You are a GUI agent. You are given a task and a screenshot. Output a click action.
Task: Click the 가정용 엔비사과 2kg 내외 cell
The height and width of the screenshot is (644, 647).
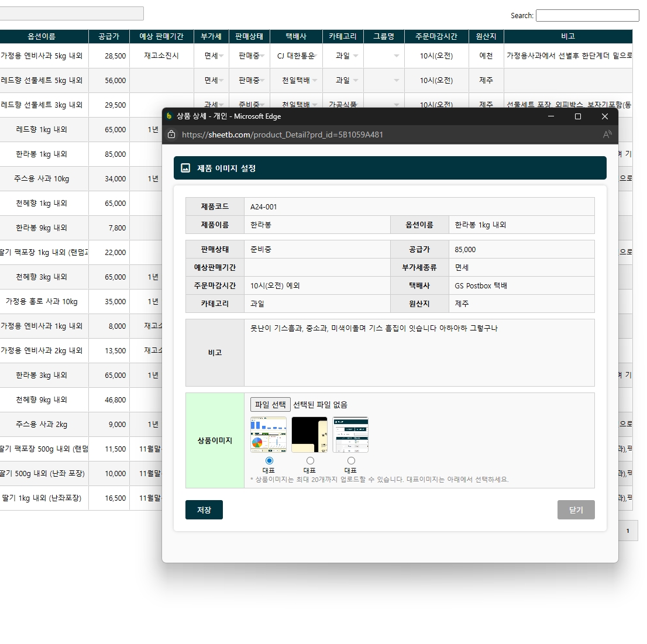point(42,351)
